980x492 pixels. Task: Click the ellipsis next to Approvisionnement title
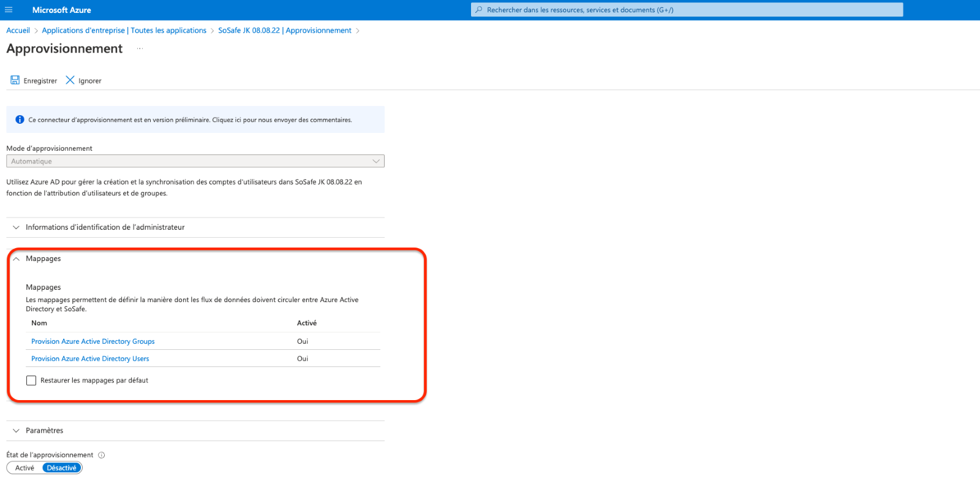click(140, 49)
